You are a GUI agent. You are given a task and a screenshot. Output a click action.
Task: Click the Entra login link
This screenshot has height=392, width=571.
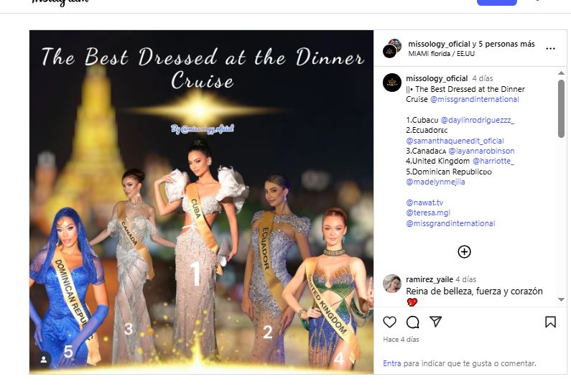pyautogui.click(x=392, y=363)
